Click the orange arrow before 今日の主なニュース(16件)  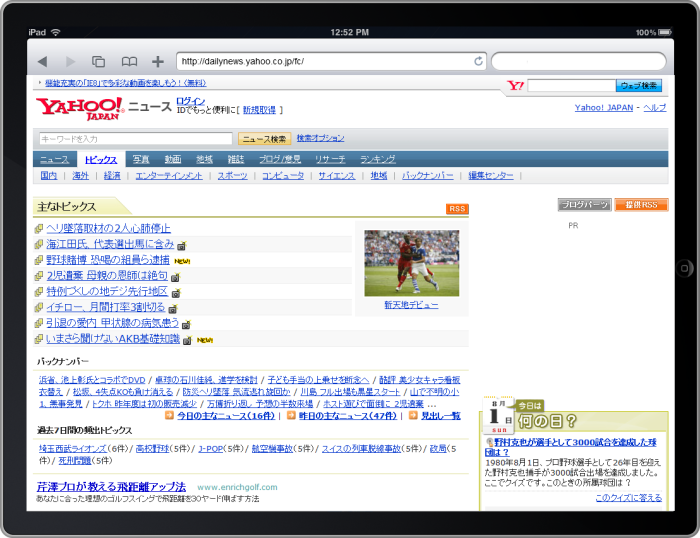coord(169,415)
